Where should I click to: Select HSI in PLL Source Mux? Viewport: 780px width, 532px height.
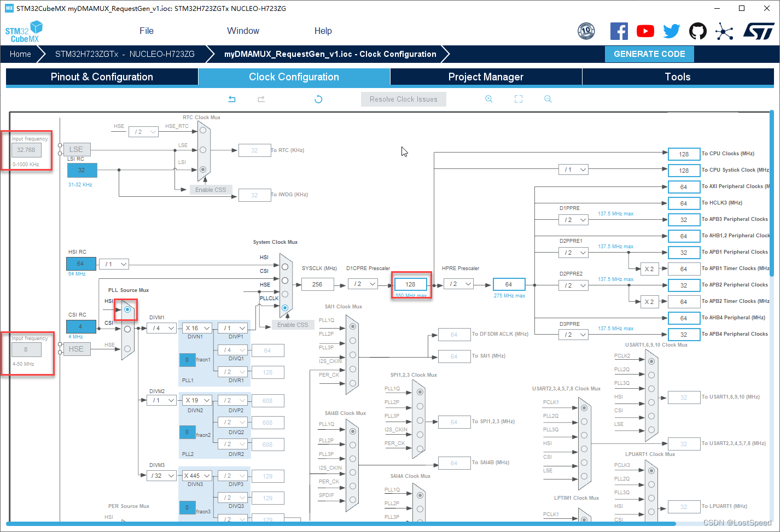coord(127,309)
